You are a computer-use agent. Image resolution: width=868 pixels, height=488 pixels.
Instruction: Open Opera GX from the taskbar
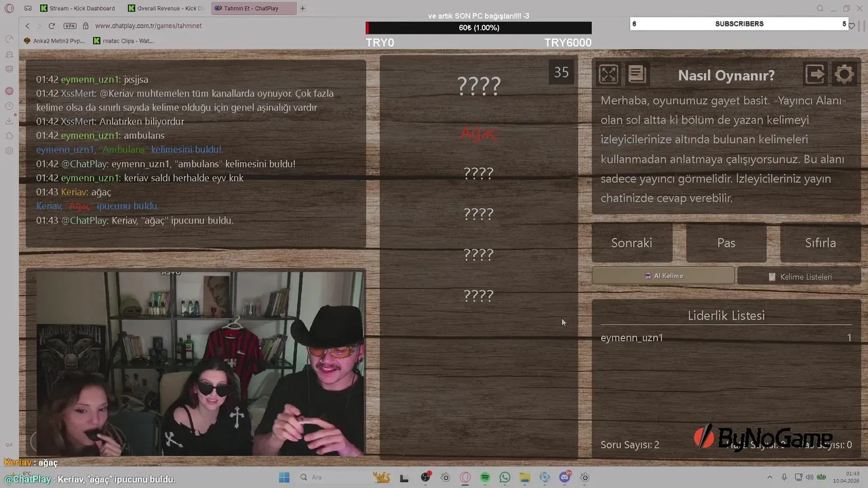(x=465, y=477)
